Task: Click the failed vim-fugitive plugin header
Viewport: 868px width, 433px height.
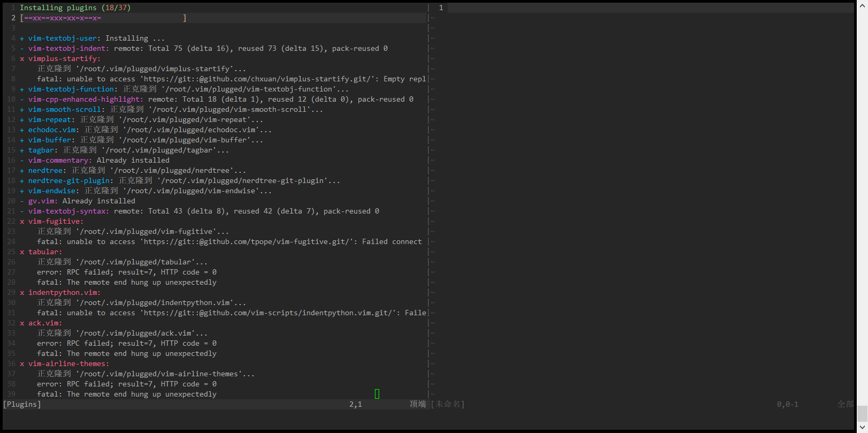Action: [x=52, y=221]
